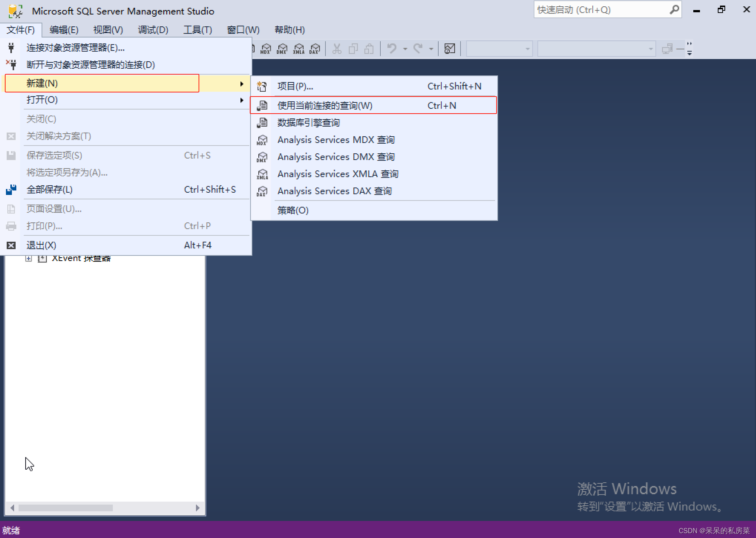
Task: Click the DAX query toolbar icon
Action: [x=315, y=49]
